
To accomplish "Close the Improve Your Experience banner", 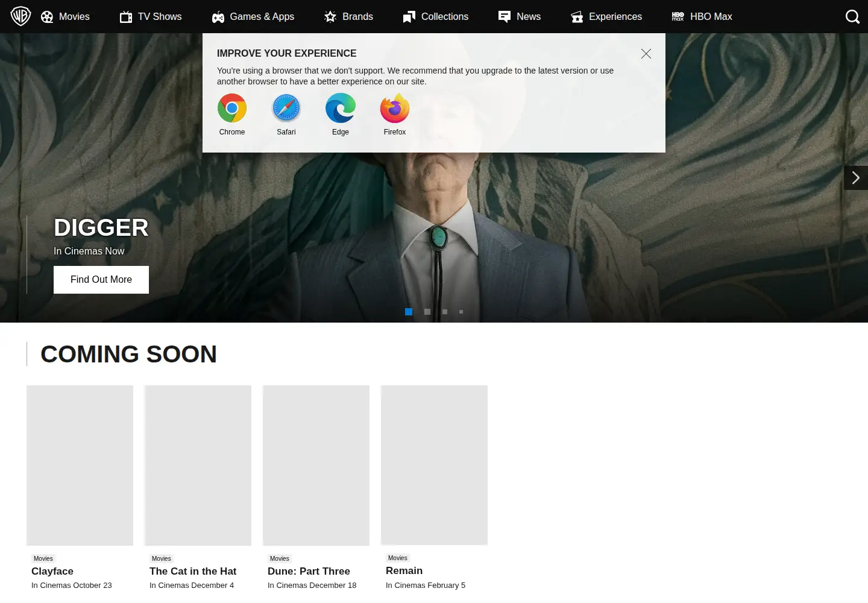I will point(646,54).
